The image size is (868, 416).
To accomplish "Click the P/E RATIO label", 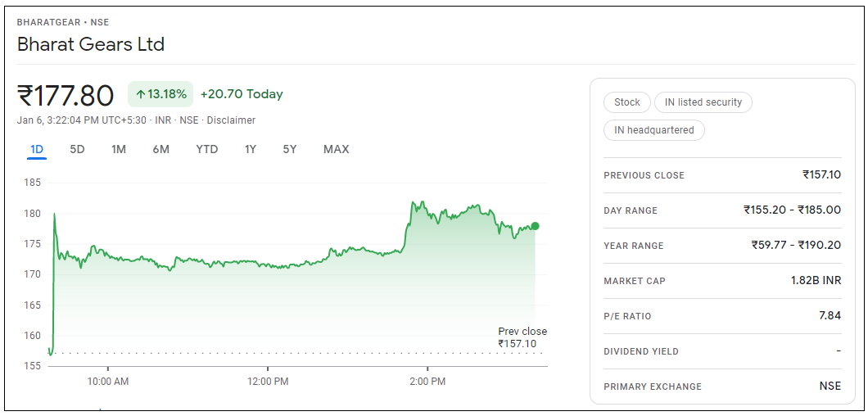I will point(628,316).
